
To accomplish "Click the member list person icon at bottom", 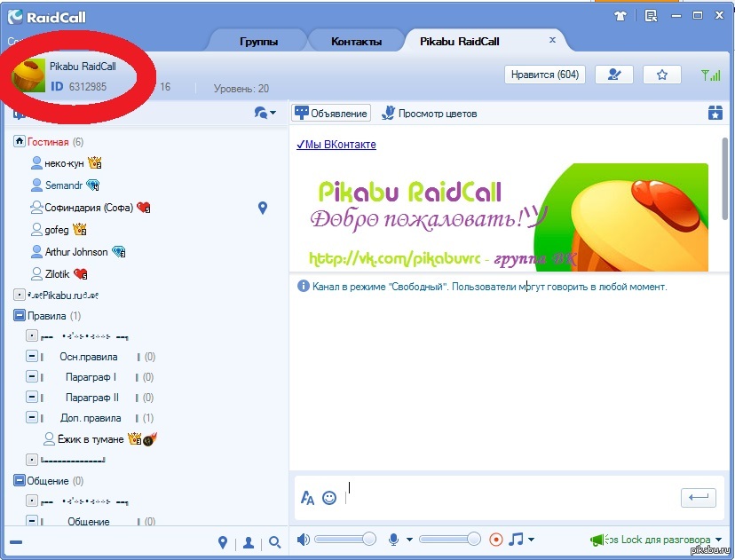I will coord(249,542).
